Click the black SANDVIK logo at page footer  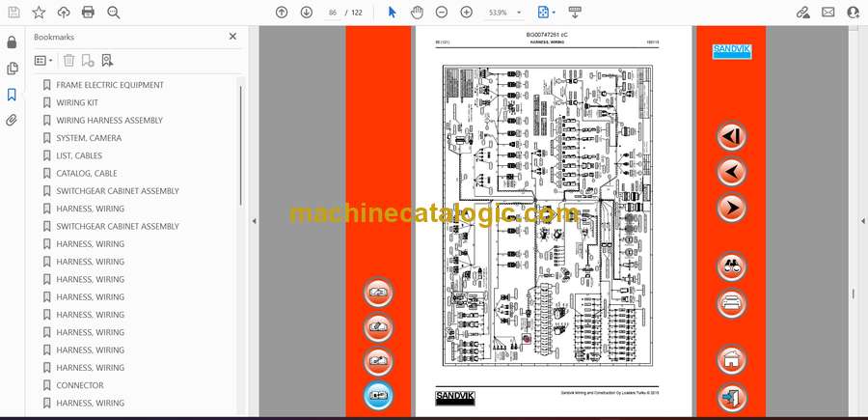[454, 398]
